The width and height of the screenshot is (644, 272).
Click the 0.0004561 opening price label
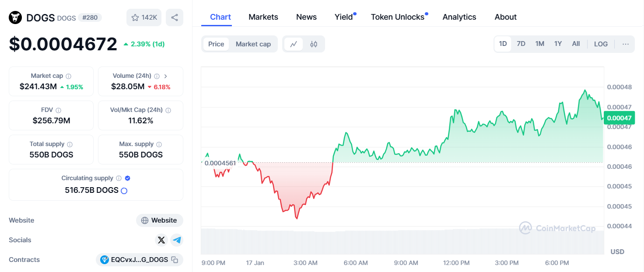[x=220, y=163]
